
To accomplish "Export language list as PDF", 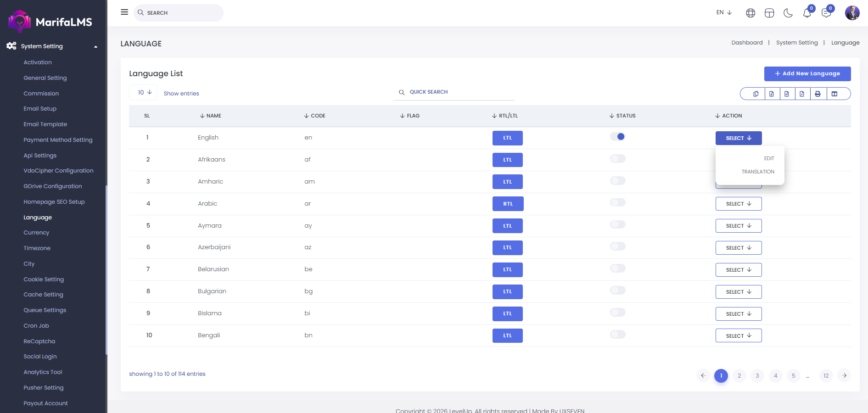I will (802, 94).
